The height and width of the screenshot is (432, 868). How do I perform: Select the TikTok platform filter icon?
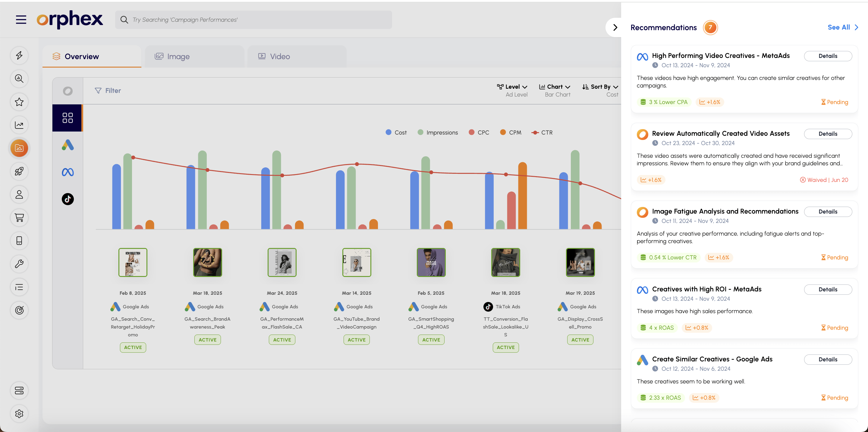tap(68, 199)
